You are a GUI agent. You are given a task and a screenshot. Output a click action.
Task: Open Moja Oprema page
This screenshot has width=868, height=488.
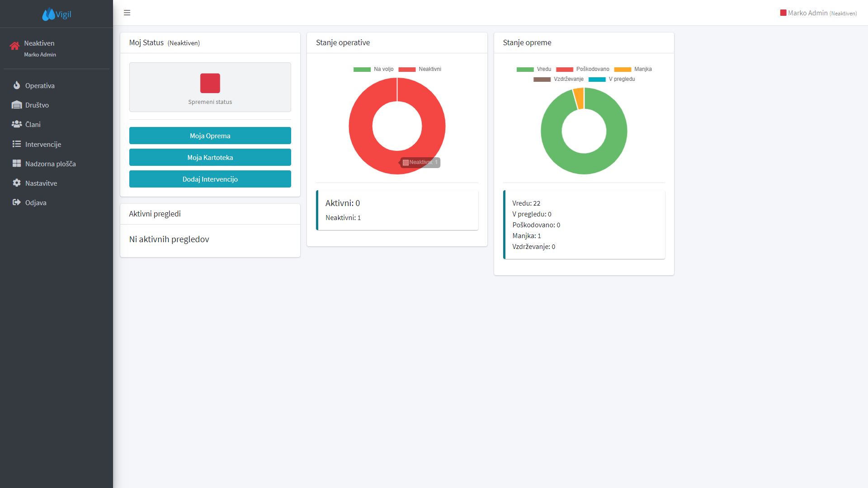click(x=210, y=136)
